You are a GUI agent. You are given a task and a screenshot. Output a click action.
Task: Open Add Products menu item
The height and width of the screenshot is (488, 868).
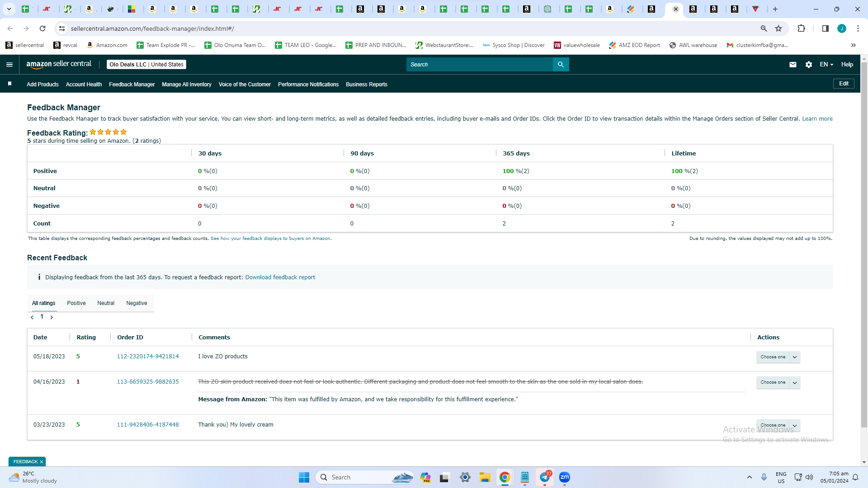(x=42, y=84)
